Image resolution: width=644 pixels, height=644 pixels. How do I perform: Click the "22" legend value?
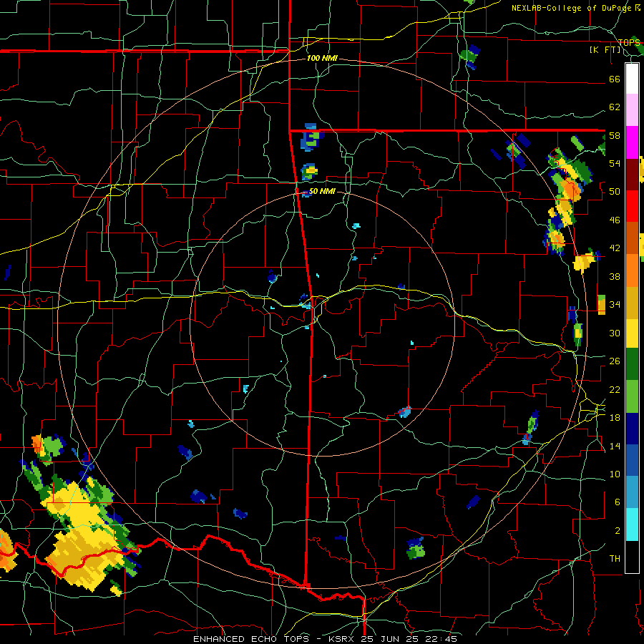[x=615, y=389]
